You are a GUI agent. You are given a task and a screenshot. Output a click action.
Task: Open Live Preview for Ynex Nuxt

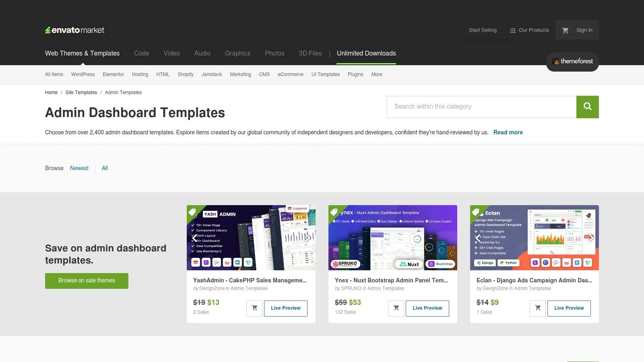(x=427, y=309)
